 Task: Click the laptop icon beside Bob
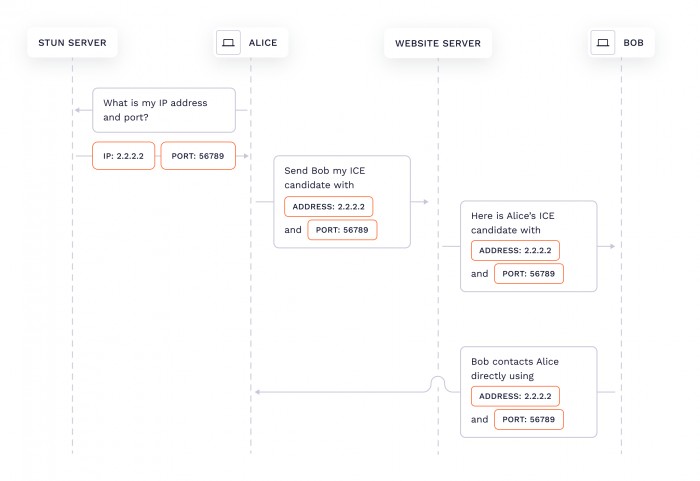pyautogui.click(x=602, y=43)
